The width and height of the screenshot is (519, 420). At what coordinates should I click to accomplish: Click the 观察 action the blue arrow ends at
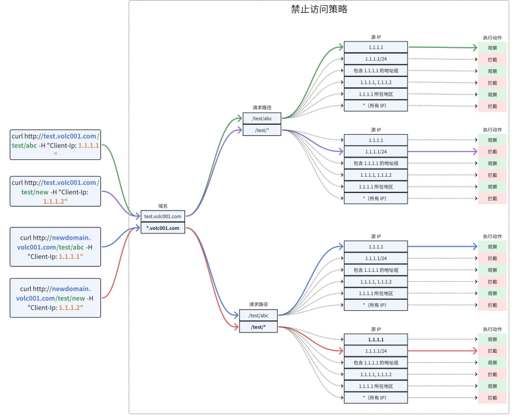click(x=492, y=247)
